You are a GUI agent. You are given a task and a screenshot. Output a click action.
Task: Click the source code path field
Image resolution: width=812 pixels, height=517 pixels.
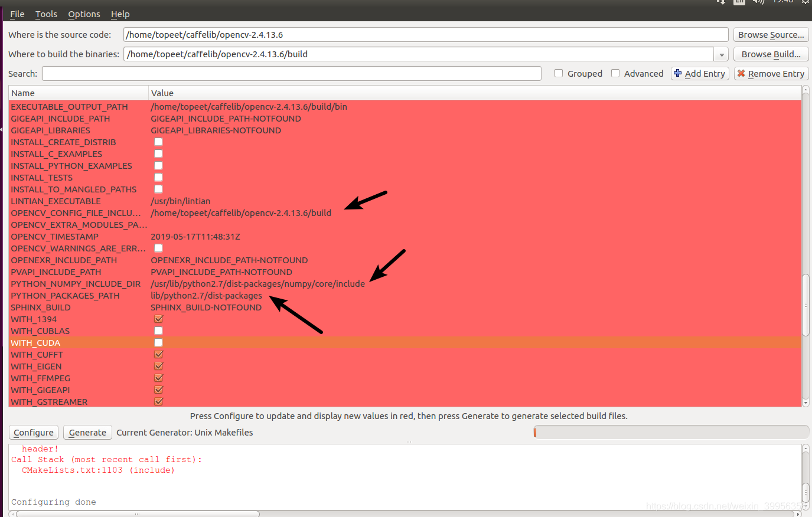(426, 35)
